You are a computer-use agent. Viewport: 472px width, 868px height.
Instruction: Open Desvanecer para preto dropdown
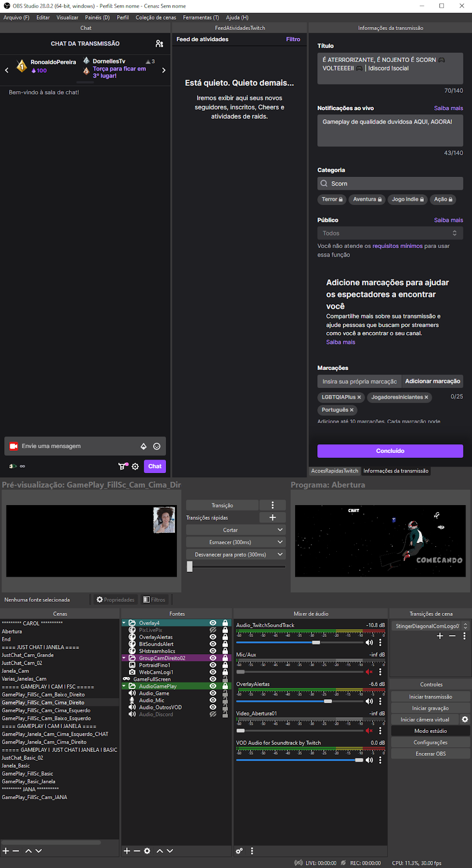pos(235,554)
